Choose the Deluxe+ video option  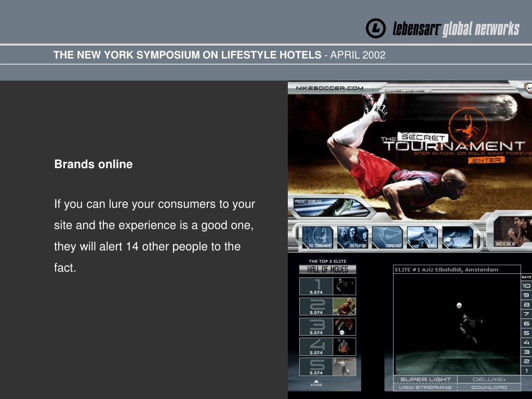tap(489, 379)
